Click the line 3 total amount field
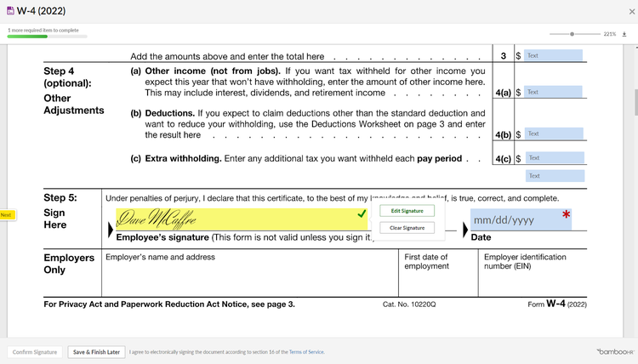This screenshot has width=638, height=364. (x=553, y=55)
